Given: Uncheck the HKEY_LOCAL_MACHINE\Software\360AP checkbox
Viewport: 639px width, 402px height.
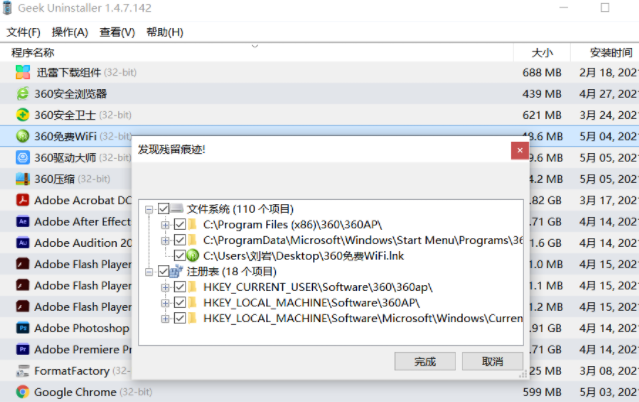Looking at the screenshot, I should [x=180, y=303].
